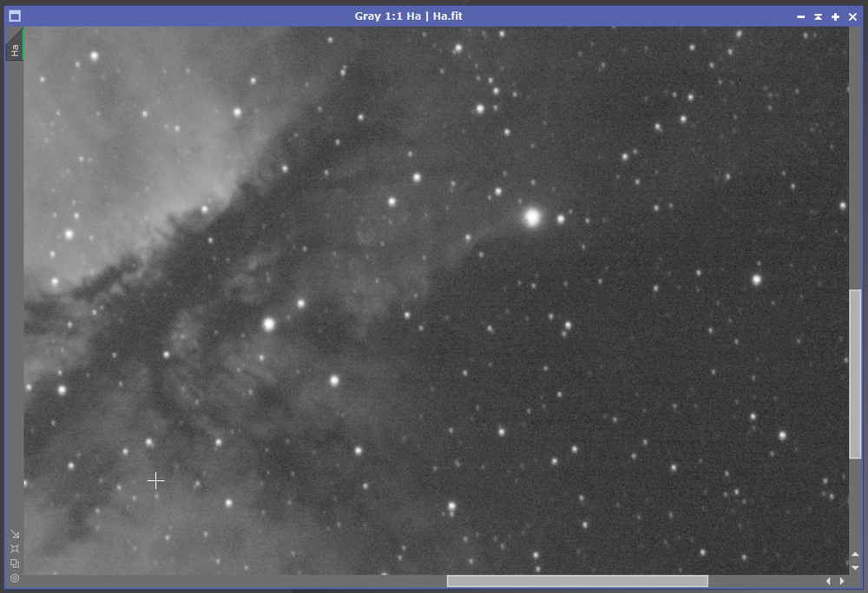Iconize the Ha.fit window with the minus button
This screenshot has width=868, height=593.
(x=800, y=16)
